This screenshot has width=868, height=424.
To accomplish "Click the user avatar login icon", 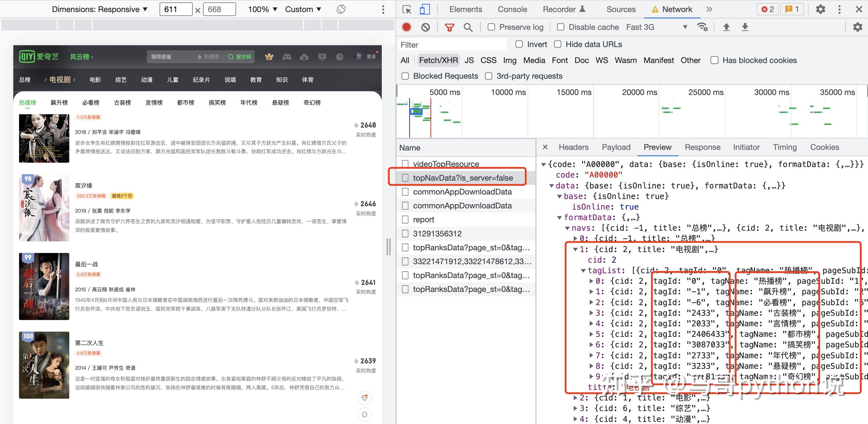I will pyautogui.click(x=359, y=57).
